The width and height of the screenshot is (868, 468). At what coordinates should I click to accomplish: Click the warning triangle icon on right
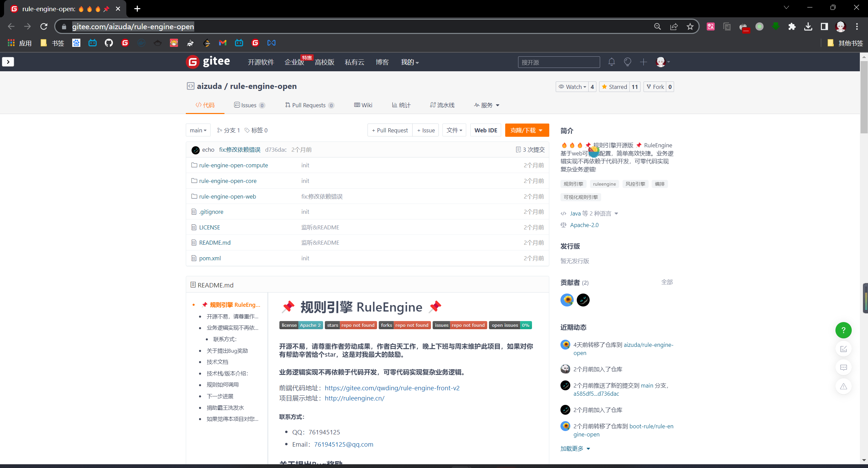pyautogui.click(x=843, y=386)
